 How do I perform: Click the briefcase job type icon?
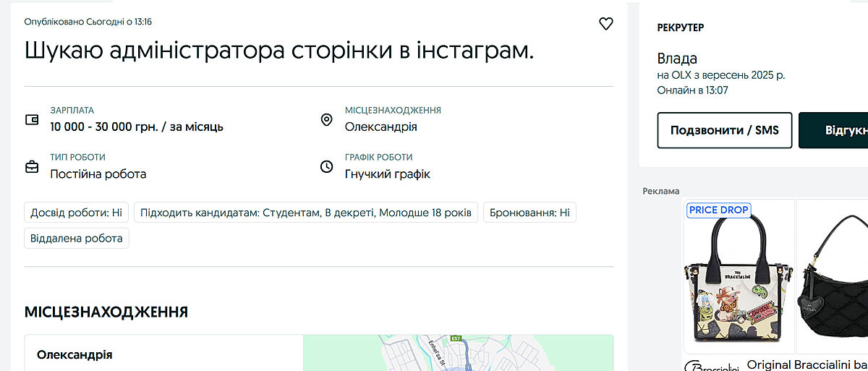pos(32,167)
